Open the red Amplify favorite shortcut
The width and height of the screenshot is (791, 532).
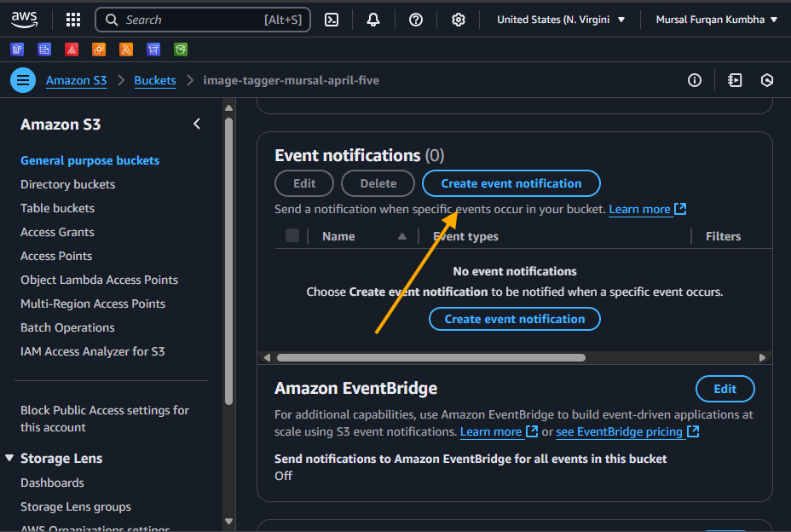pyautogui.click(x=72, y=49)
